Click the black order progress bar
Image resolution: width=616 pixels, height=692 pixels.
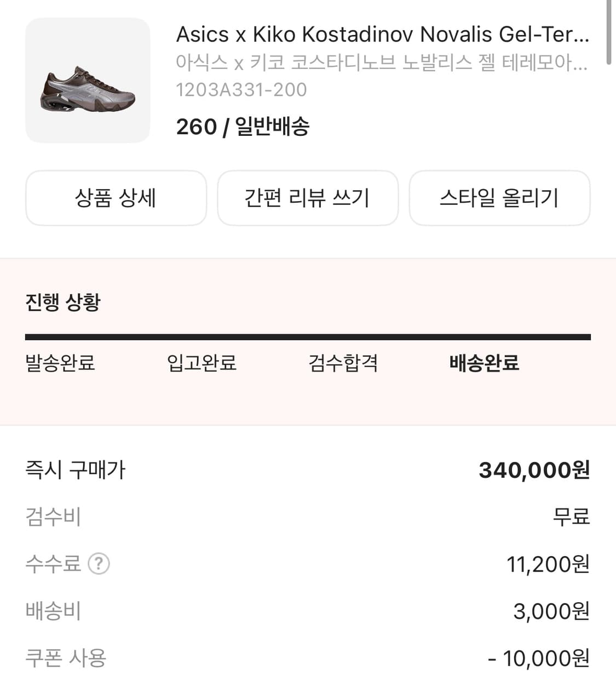tap(308, 337)
